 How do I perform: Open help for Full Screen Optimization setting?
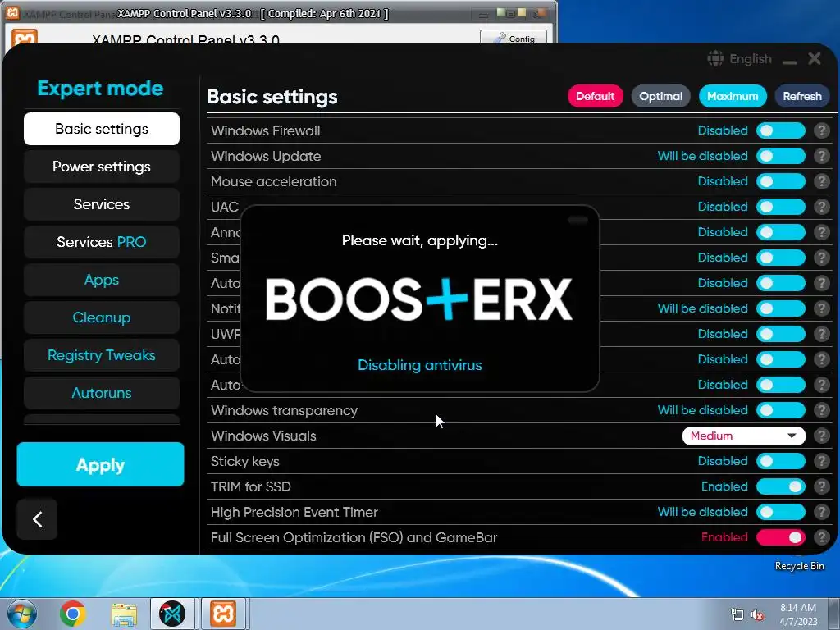821,537
